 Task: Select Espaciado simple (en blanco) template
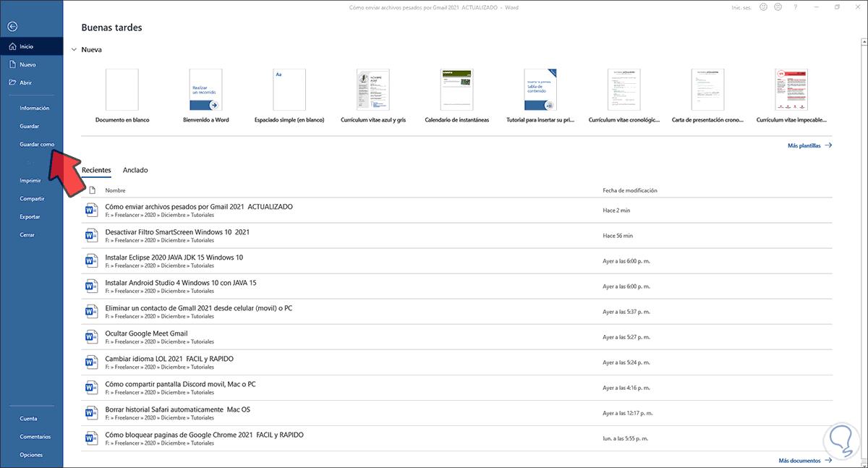(x=289, y=95)
